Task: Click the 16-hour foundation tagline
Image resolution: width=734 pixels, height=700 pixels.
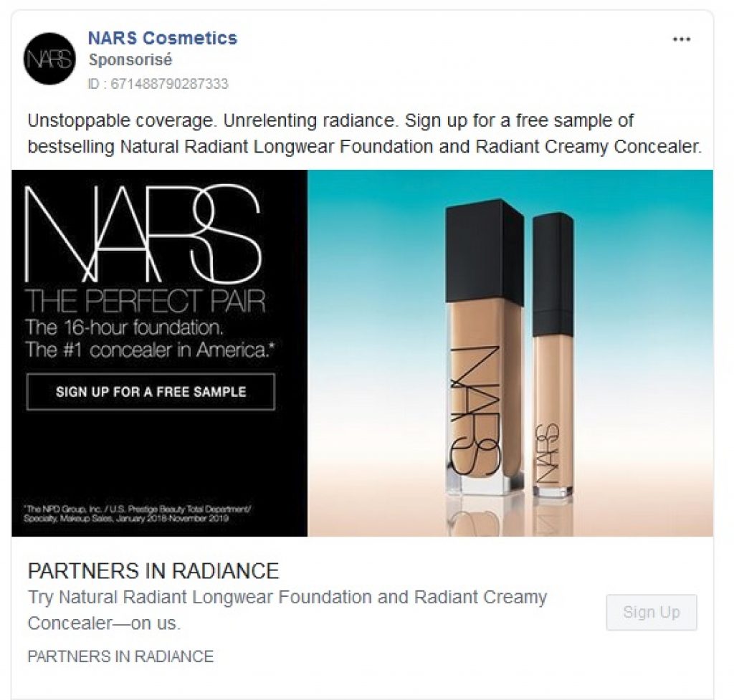Action: coord(124,327)
